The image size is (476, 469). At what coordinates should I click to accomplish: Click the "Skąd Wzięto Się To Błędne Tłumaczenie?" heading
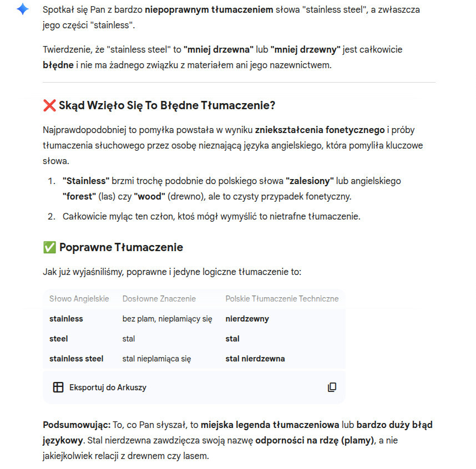pos(166,105)
